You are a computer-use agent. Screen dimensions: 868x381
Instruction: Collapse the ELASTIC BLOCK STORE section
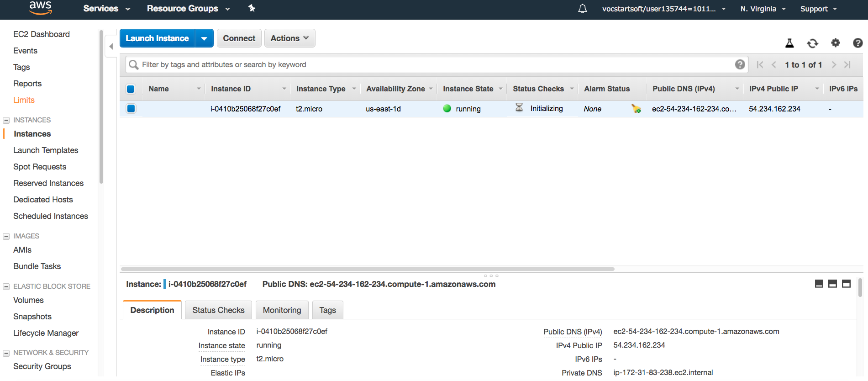coord(6,286)
